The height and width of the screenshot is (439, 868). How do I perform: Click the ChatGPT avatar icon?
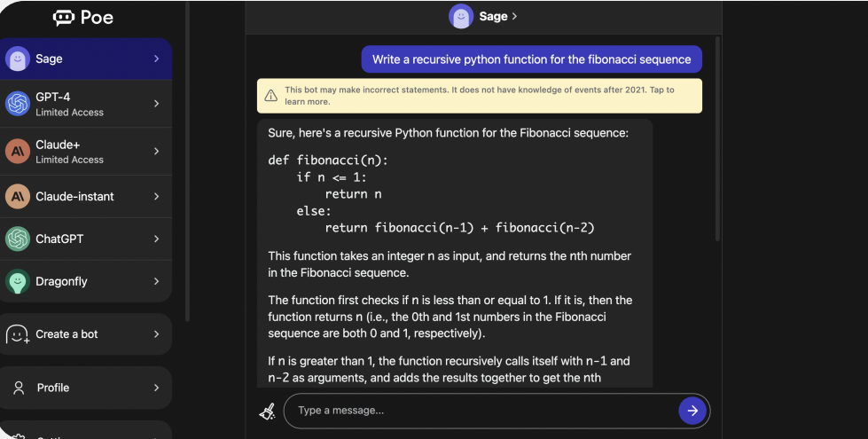click(x=18, y=239)
